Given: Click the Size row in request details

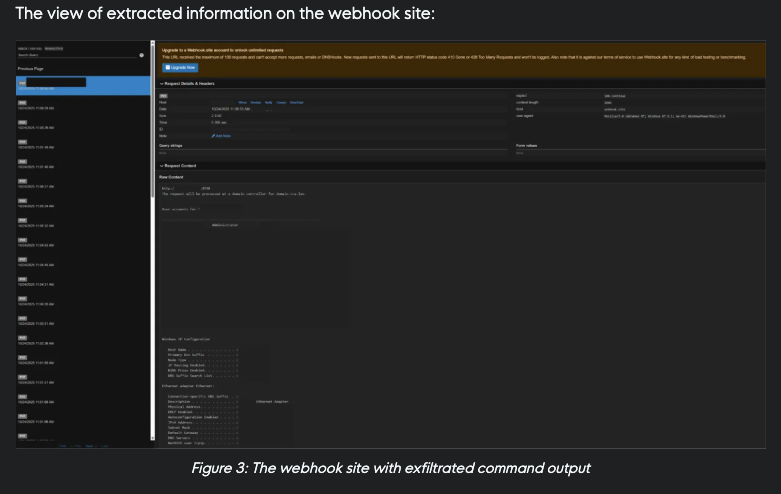Looking at the screenshot, I should pos(333,116).
